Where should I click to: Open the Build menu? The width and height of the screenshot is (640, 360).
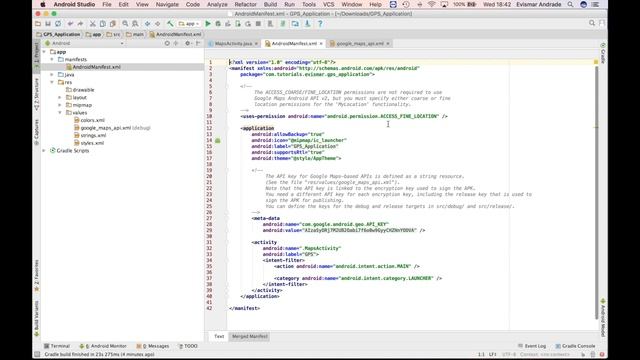click(x=270, y=4)
